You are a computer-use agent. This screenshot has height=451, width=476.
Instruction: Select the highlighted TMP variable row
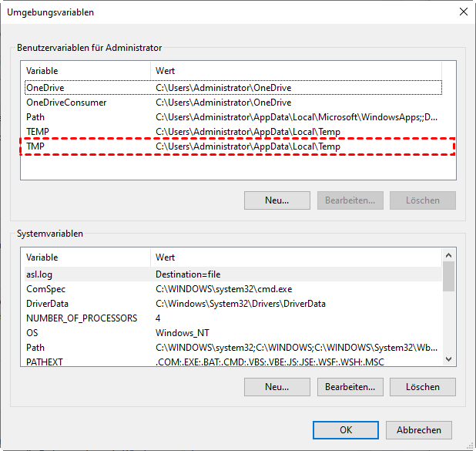click(x=36, y=146)
